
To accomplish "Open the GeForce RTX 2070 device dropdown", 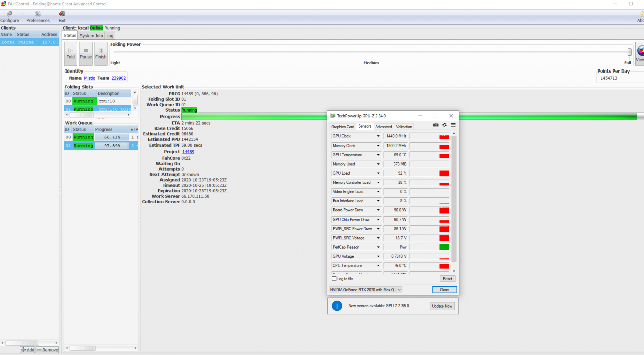I will coord(399,290).
